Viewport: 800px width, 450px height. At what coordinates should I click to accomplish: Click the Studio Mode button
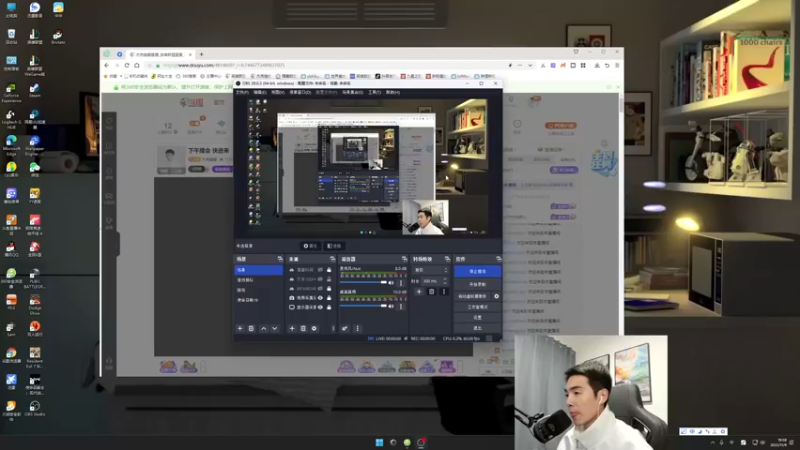478,307
